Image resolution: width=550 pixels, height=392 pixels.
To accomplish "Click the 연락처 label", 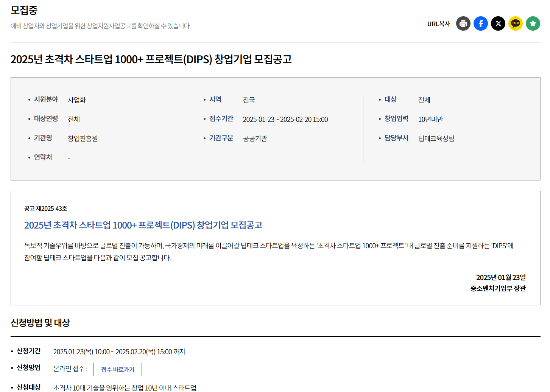I will (43, 157).
